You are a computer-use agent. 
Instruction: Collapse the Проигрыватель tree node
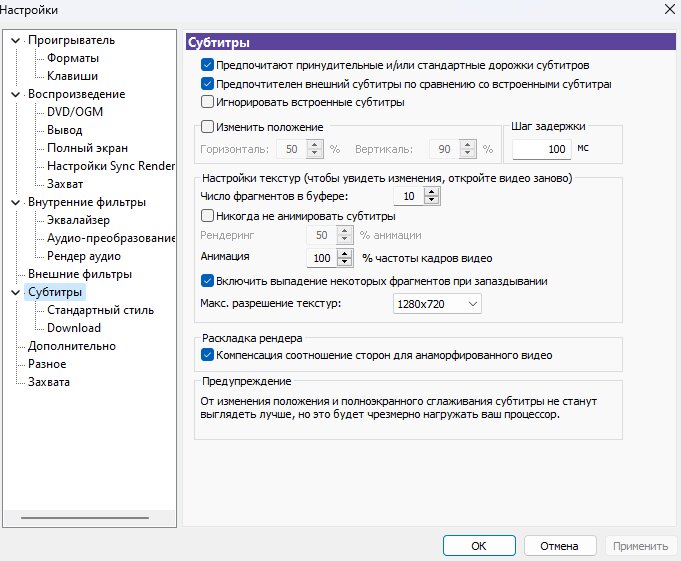16,40
